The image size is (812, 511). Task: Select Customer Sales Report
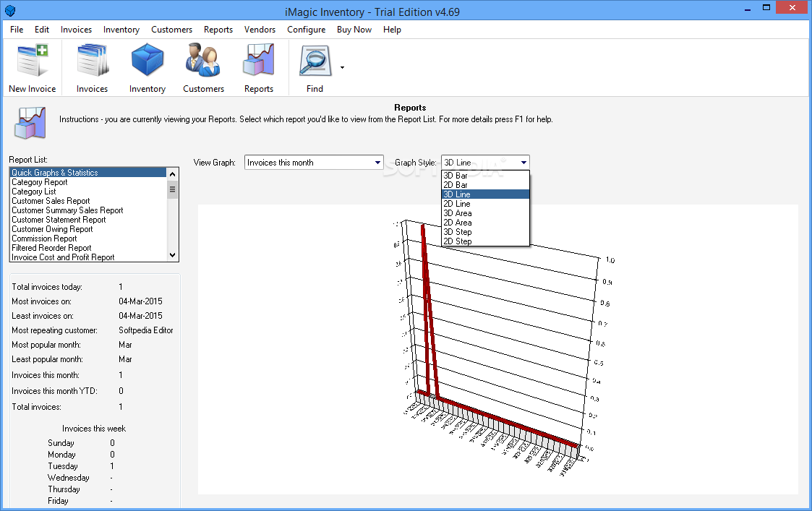click(x=88, y=201)
